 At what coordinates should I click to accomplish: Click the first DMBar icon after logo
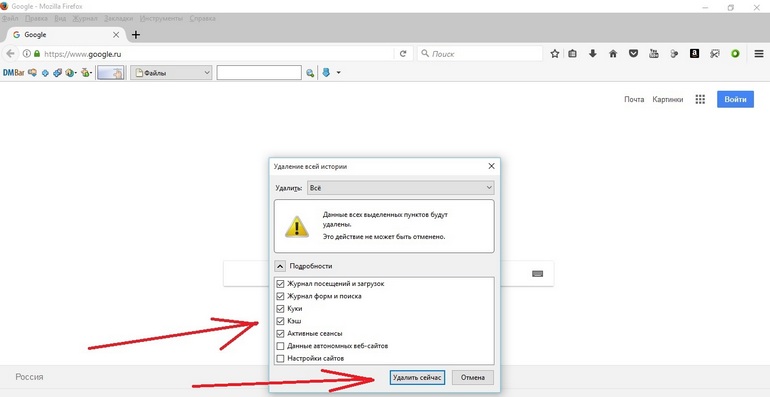(32, 73)
